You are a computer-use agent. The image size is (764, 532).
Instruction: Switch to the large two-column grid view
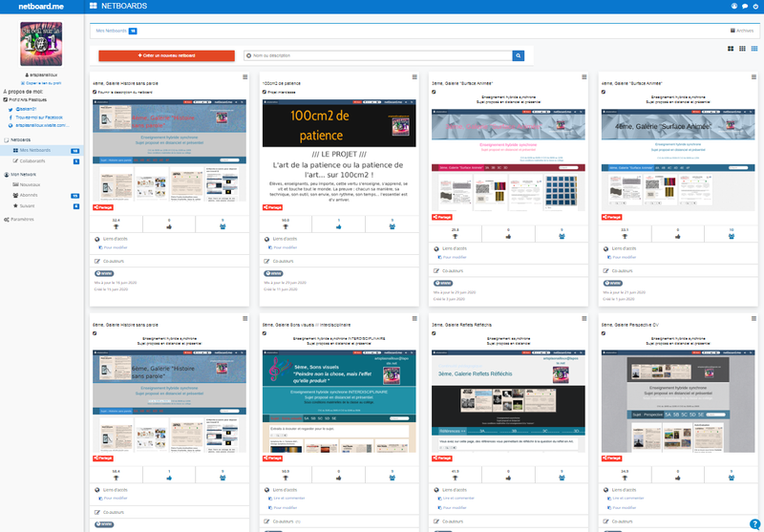coord(731,48)
